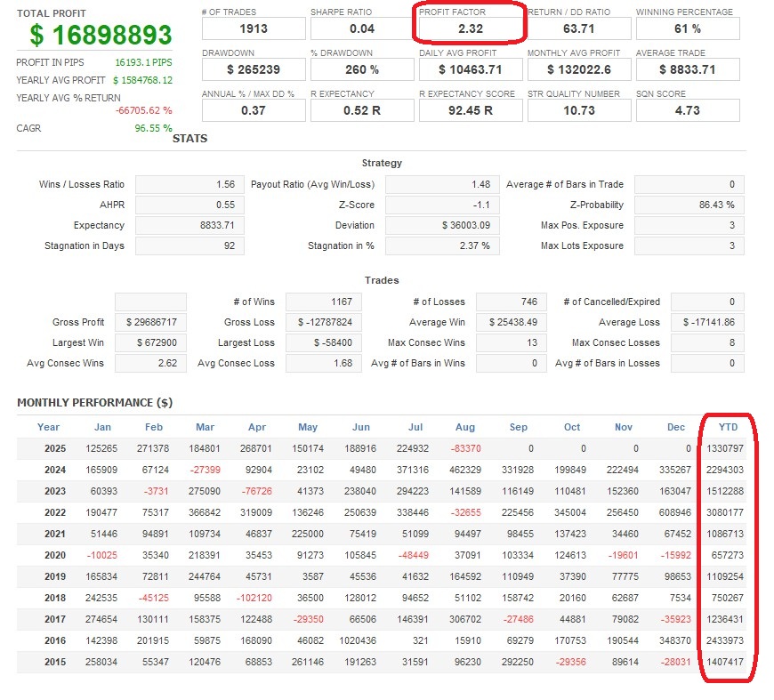Click the Year column header

point(49,427)
